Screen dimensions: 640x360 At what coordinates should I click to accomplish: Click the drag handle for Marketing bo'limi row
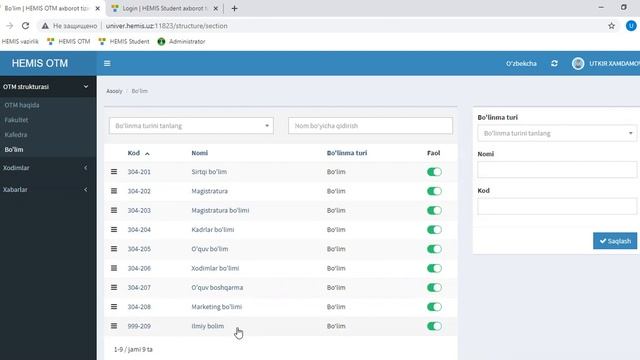114,307
